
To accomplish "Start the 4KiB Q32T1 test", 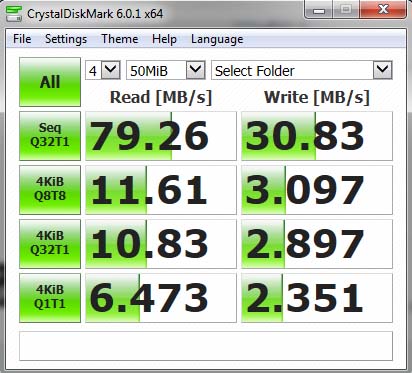I will tap(50, 244).
